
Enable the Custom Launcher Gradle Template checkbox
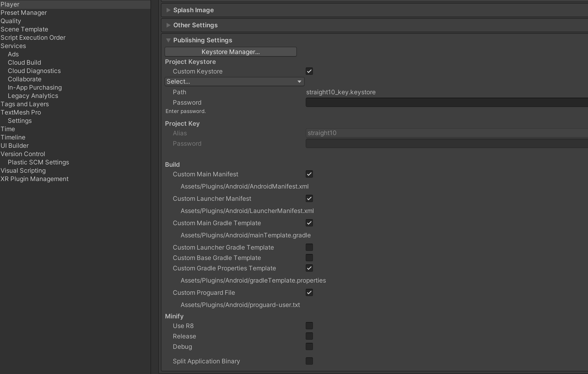pyautogui.click(x=309, y=247)
